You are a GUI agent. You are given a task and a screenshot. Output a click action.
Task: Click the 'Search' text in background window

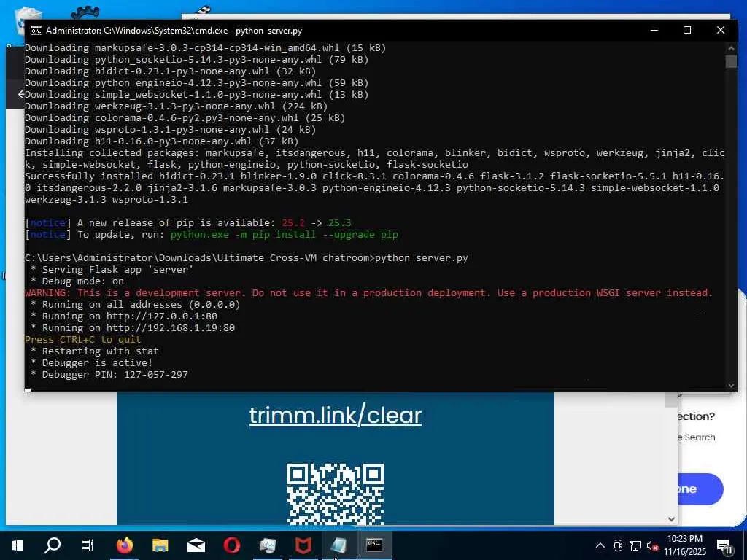[700, 437]
